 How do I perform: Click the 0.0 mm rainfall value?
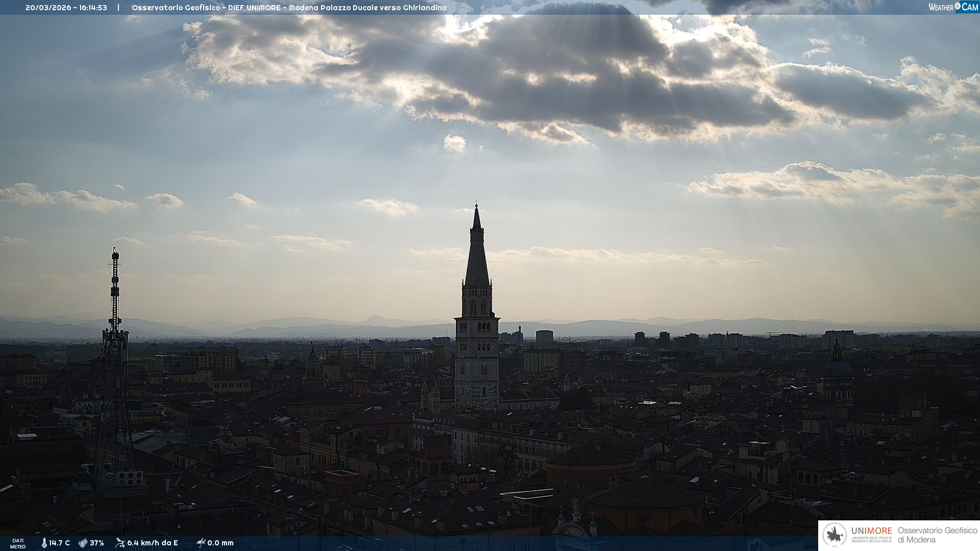point(220,543)
